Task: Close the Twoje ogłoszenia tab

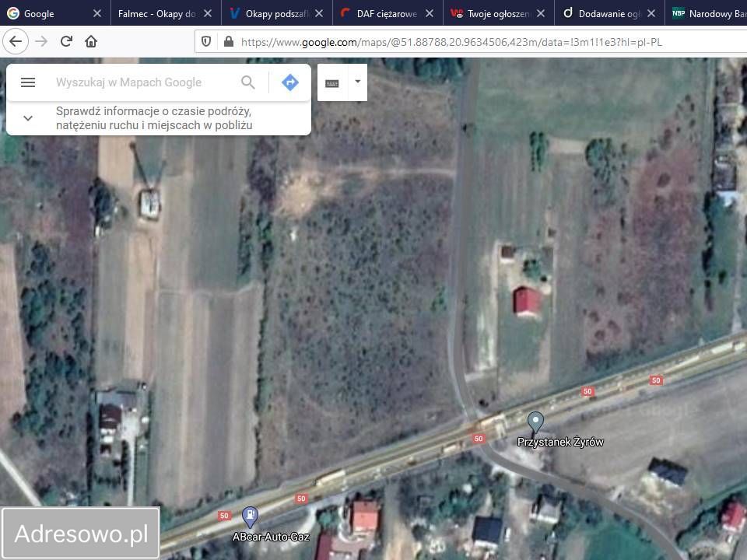Action: click(541, 13)
